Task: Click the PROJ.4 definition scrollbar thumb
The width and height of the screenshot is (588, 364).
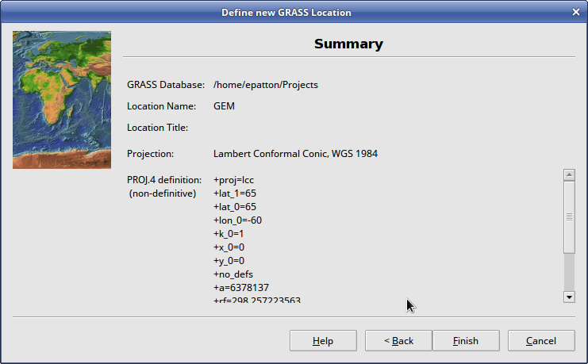Action: point(569,217)
